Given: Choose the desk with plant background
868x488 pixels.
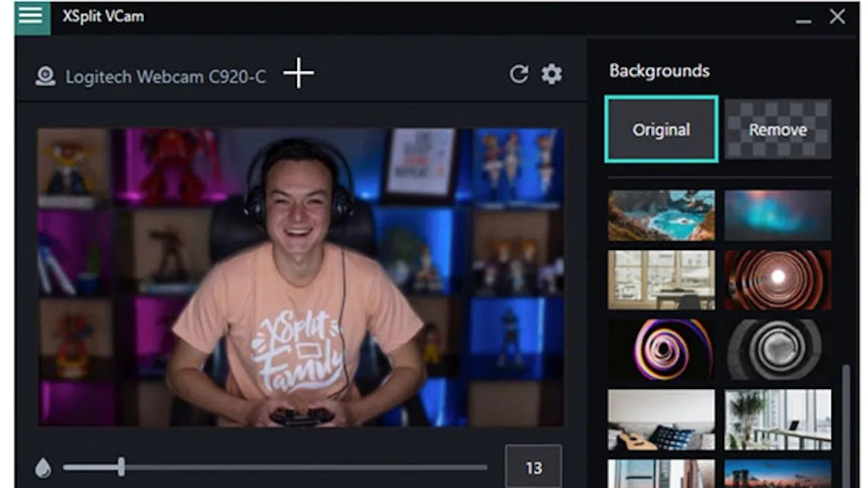Looking at the screenshot, I should [x=778, y=420].
